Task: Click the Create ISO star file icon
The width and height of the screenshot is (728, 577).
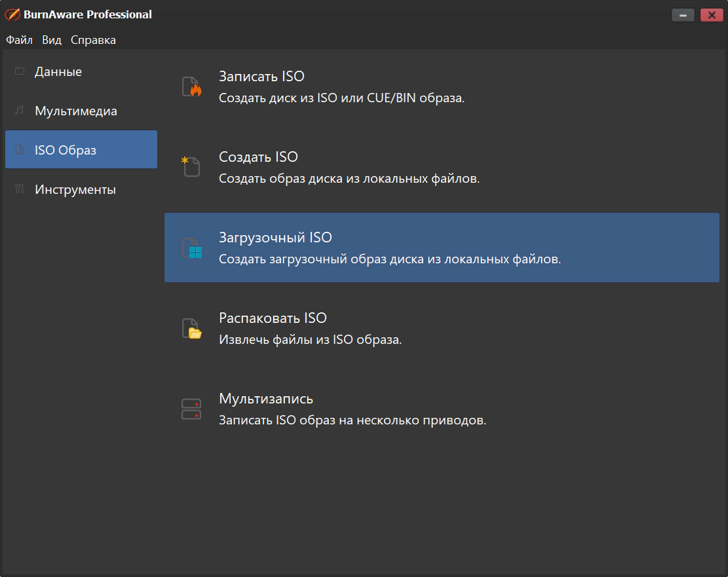Action: point(191,166)
